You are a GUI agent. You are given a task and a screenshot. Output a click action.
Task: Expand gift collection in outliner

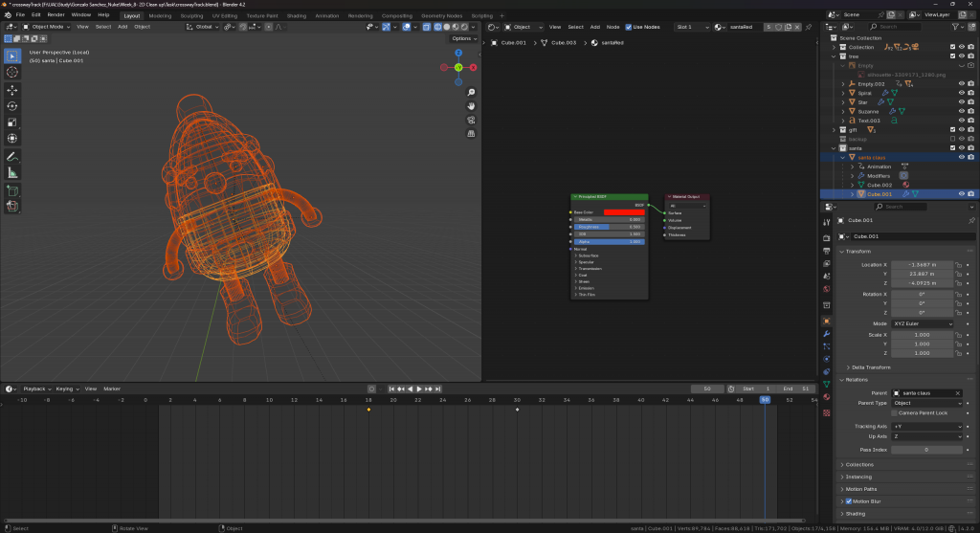click(x=834, y=130)
